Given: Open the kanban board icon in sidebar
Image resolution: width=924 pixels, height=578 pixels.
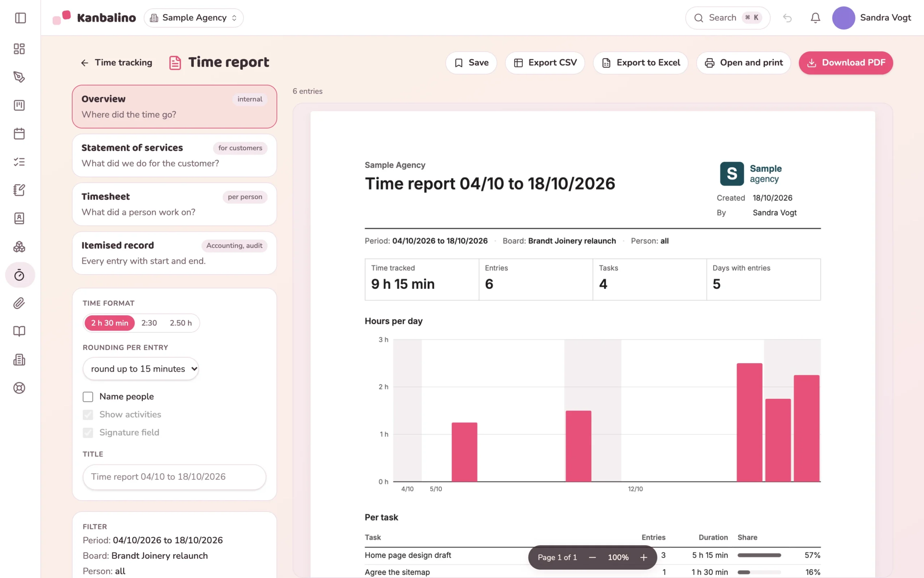Looking at the screenshot, I should 19,105.
